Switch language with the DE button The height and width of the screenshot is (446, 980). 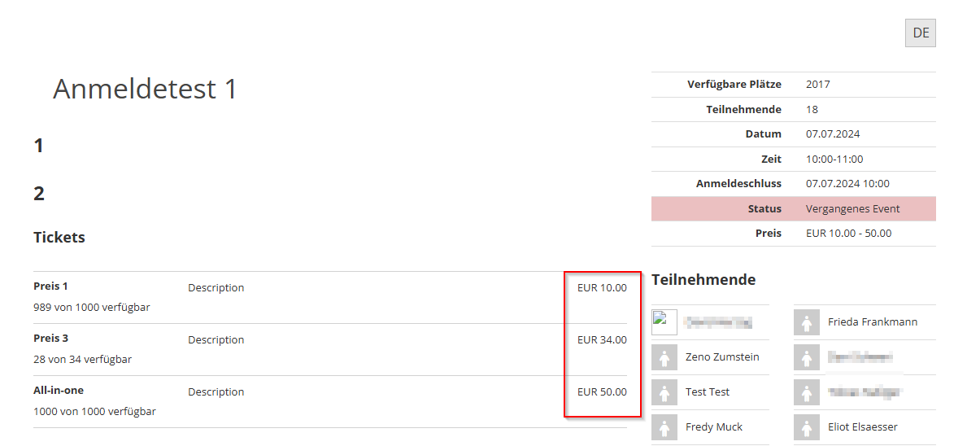click(921, 33)
